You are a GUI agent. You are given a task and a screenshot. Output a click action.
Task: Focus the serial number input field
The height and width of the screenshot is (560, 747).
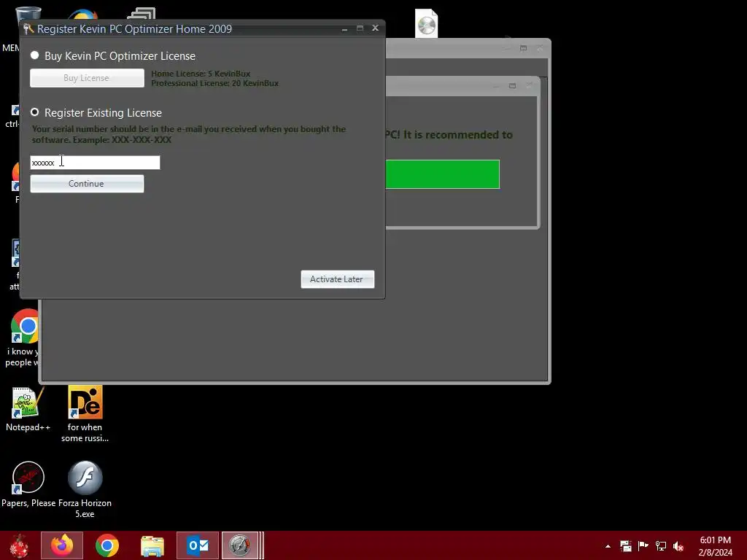click(95, 163)
